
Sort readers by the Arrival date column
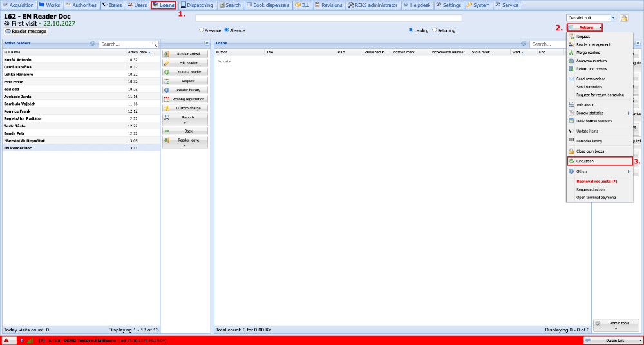[143, 53]
